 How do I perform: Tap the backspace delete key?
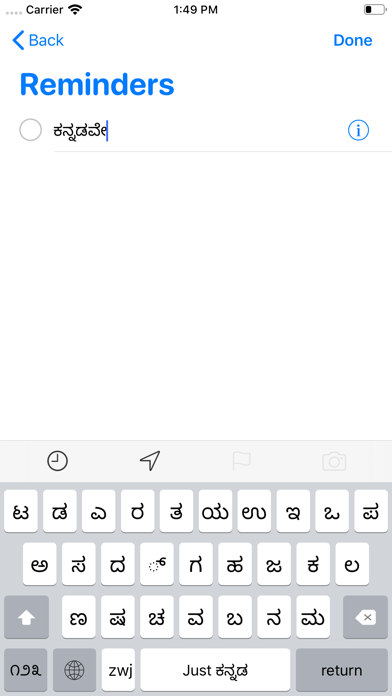[365, 617]
